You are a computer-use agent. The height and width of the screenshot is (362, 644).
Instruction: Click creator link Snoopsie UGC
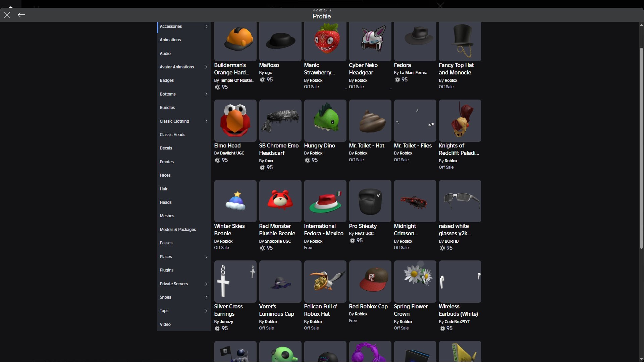click(278, 241)
